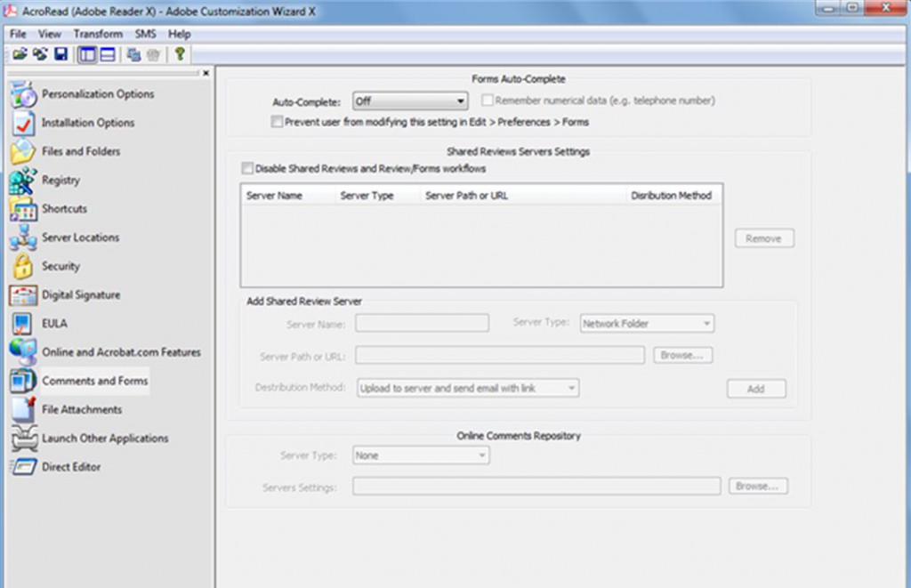Viewport: 911px width, 588px height.
Task: Click the AcroRead title bar PDF icon
Action: click(x=10, y=11)
